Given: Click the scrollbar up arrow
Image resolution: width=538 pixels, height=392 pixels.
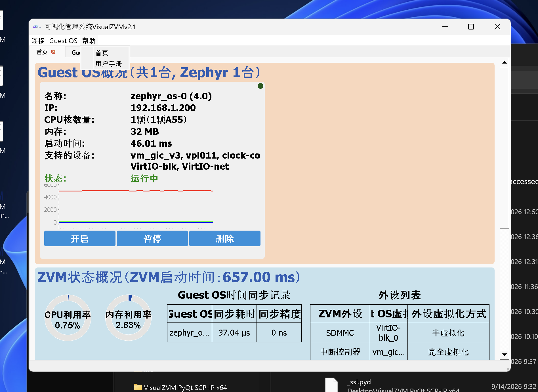Looking at the screenshot, I should pyautogui.click(x=504, y=62).
